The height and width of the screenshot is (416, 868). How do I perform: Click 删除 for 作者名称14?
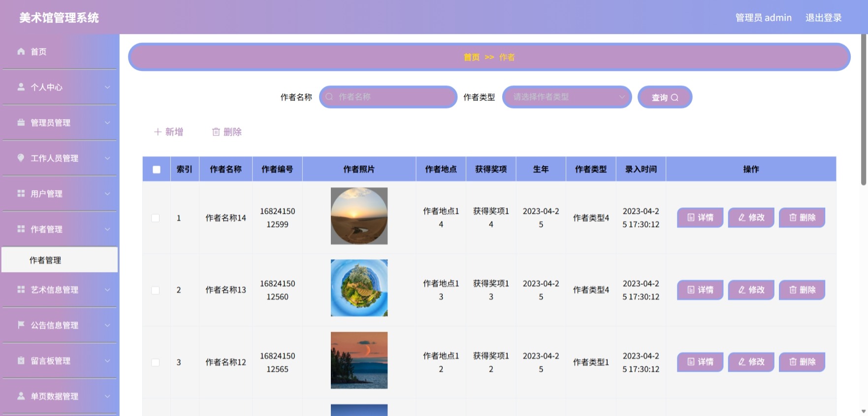tap(802, 217)
